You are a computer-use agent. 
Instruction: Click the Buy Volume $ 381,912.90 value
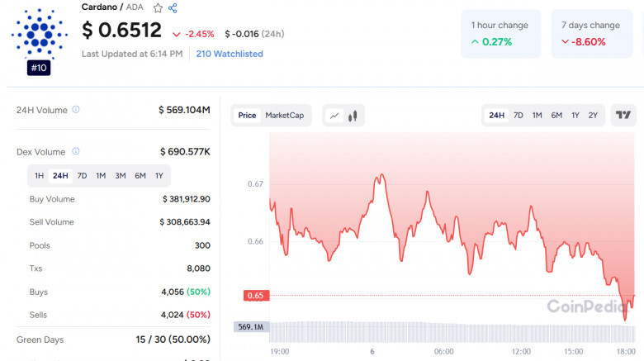pyautogui.click(x=186, y=199)
